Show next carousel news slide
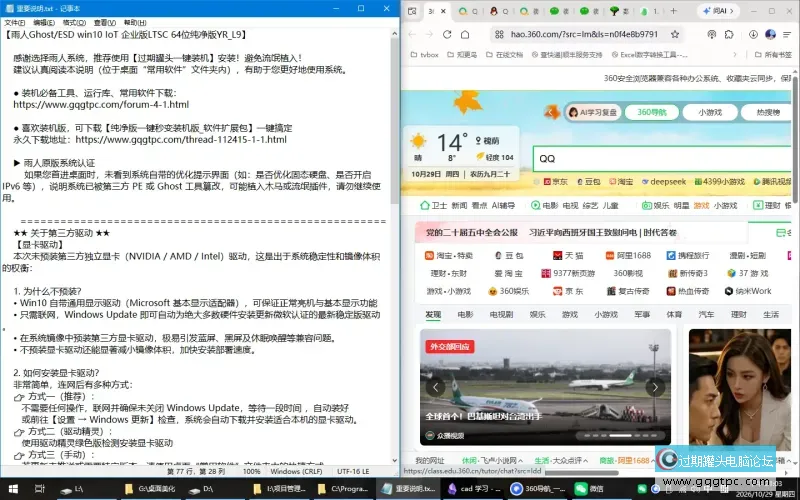 pos(655,387)
